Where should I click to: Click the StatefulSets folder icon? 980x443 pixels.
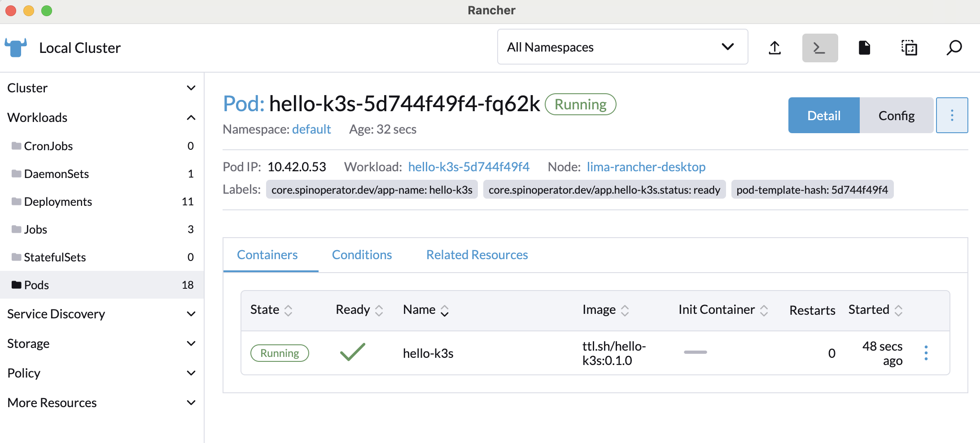click(x=17, y=257)
